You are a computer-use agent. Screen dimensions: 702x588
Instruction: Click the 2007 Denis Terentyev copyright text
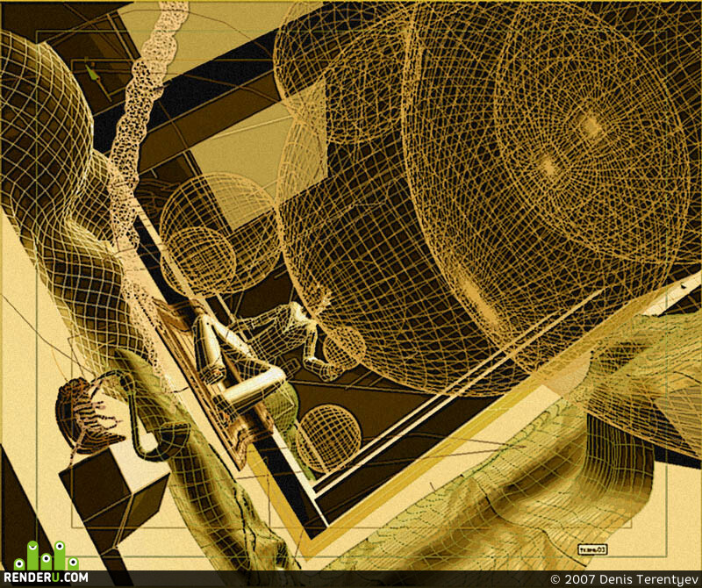coord(625,579)
